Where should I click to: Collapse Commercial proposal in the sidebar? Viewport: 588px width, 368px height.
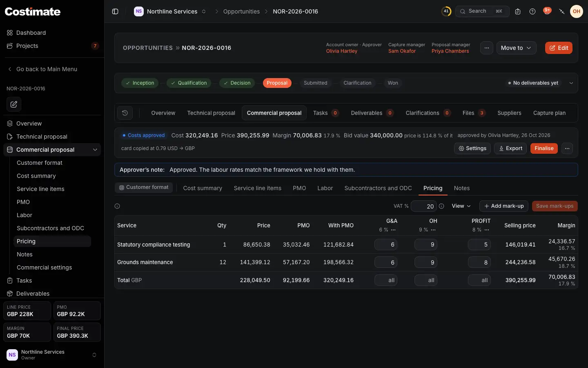95,150
